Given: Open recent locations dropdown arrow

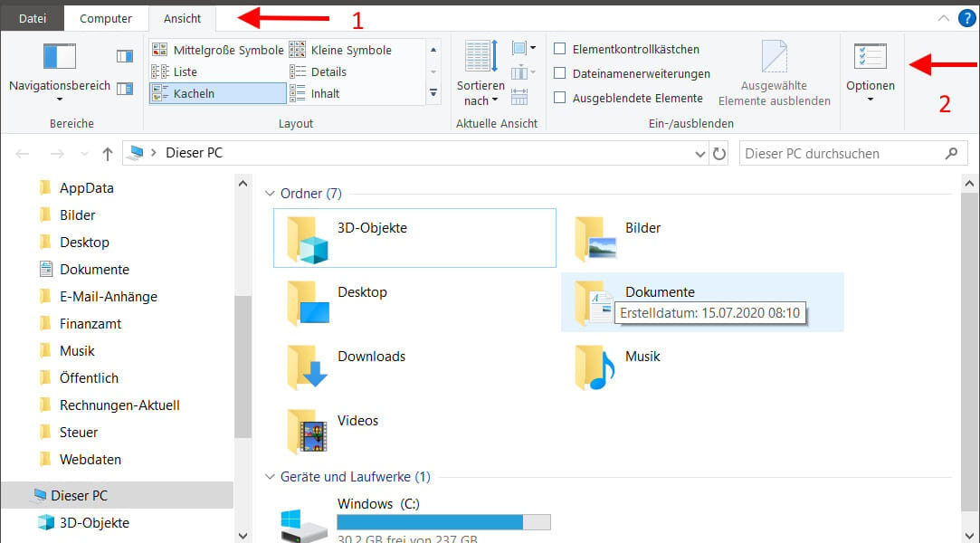Looking at the screenshot, I should tap(84, 154).
